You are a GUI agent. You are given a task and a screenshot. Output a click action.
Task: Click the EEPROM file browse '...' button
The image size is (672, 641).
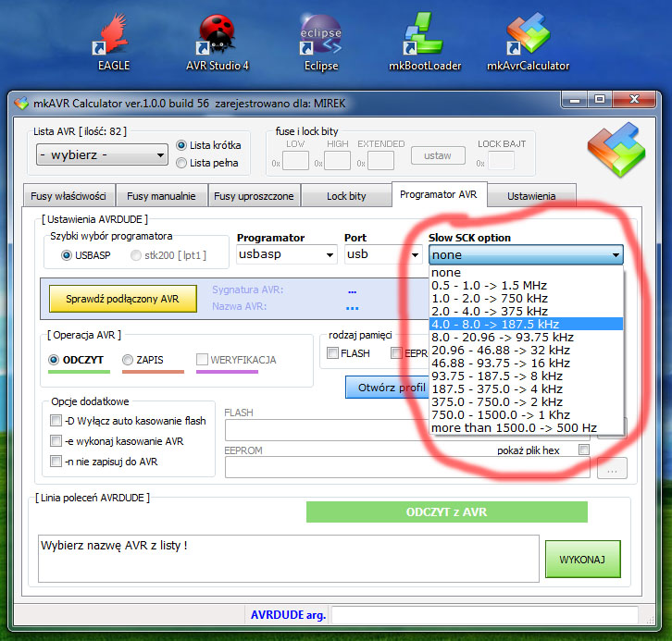pyautogui.click(x=612, y=468)
